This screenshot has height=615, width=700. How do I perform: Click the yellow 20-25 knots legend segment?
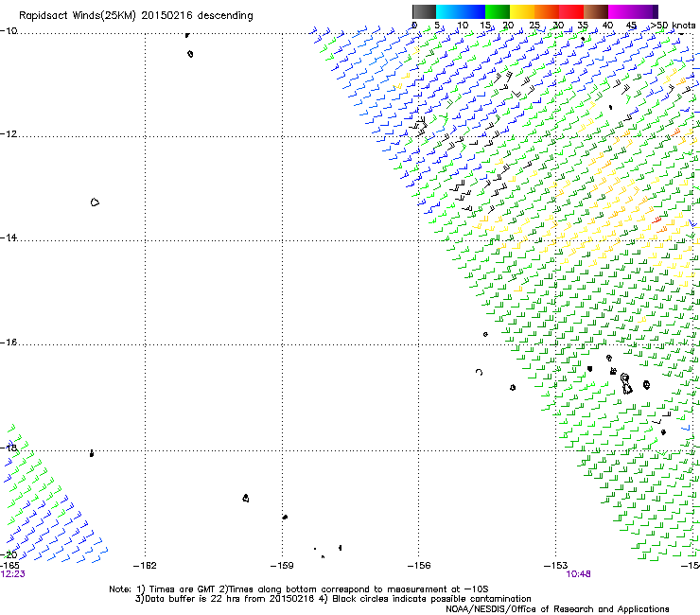(522, 11)
